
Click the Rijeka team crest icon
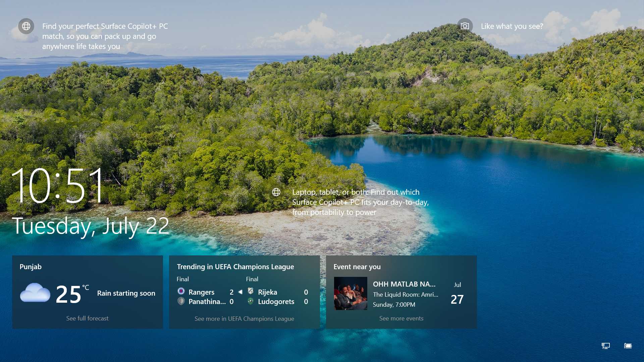point(251,291)
